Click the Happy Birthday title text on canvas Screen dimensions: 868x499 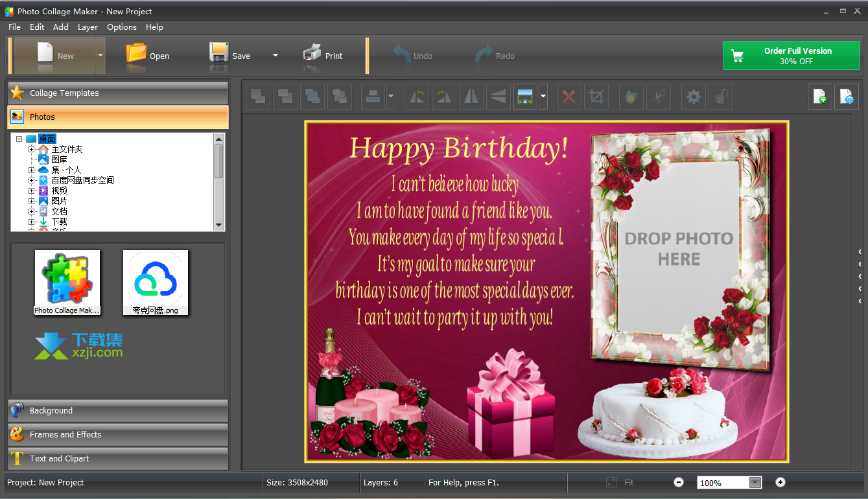pos(459,148)
